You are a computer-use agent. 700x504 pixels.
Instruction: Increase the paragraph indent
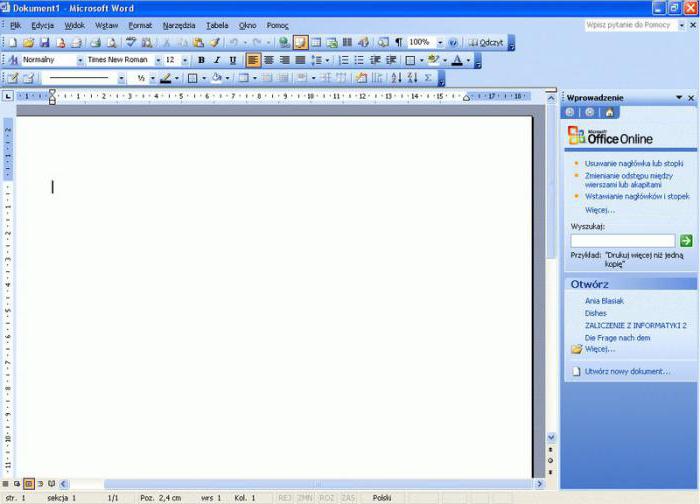[x=391, y=60]
